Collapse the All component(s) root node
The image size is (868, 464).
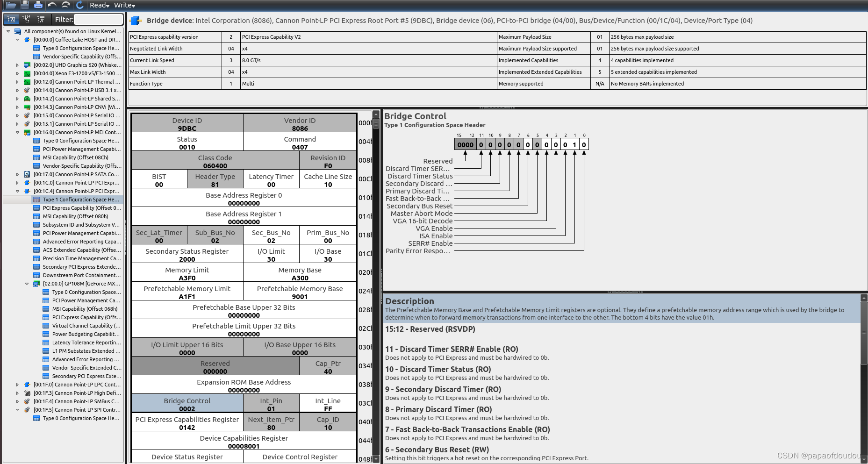(x=8, y=31)
